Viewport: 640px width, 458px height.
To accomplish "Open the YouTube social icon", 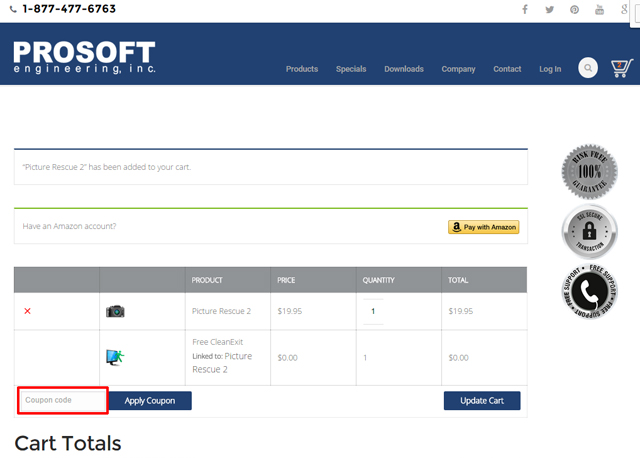I will pyautogui.click(x=599, y=10).
